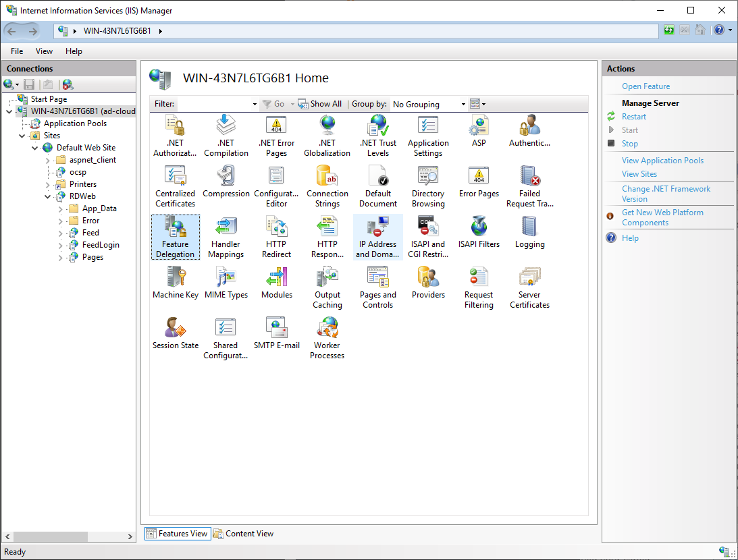Click the Open Feature action link
The image size is (738, 560).
point(645,86)
